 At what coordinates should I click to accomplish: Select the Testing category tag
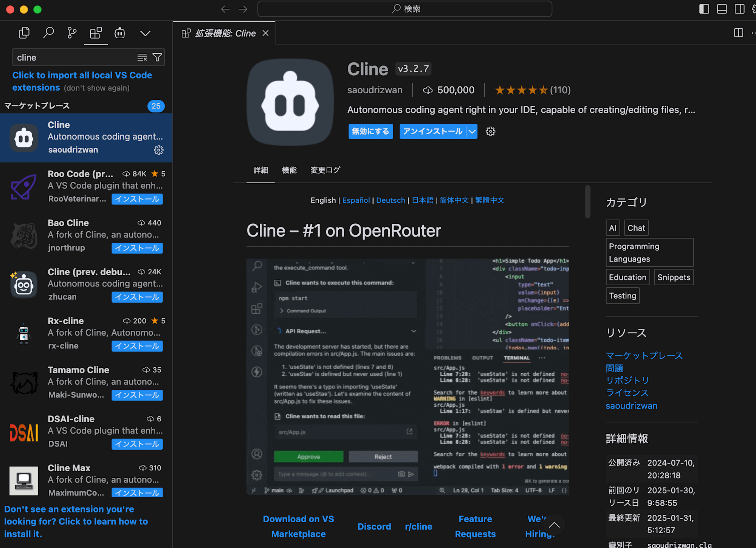(623, 296)
